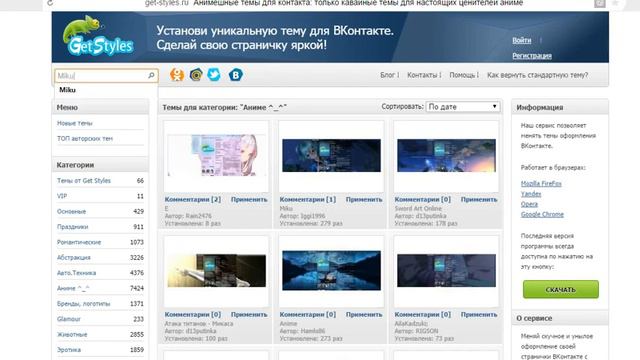
Task: Click the Войти login link
Action: [x=522, y=40]
